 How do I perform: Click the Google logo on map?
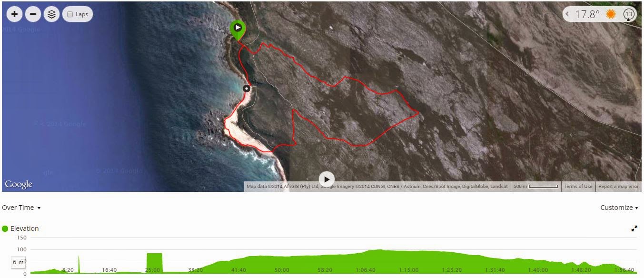(19, 184)
